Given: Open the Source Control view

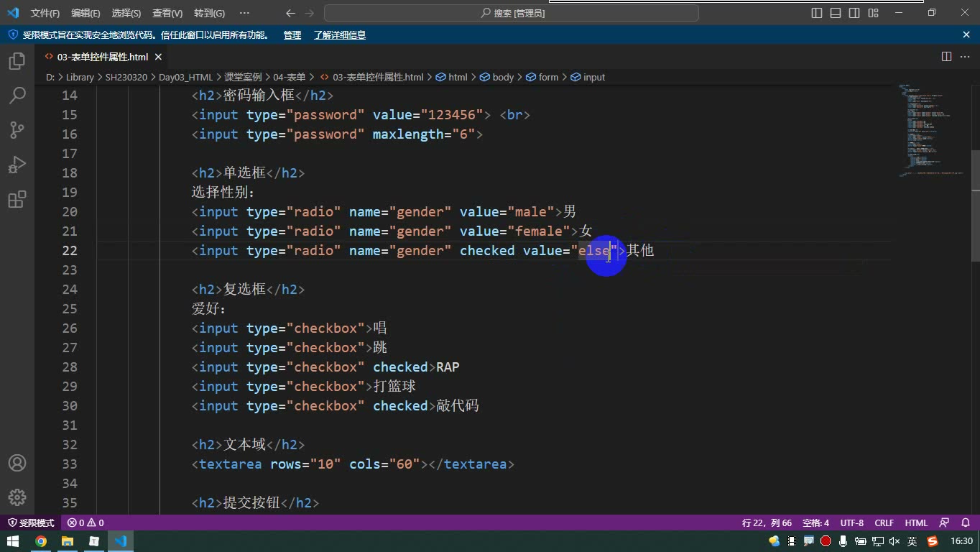Looking at the screenshot, I should [17, 130].
